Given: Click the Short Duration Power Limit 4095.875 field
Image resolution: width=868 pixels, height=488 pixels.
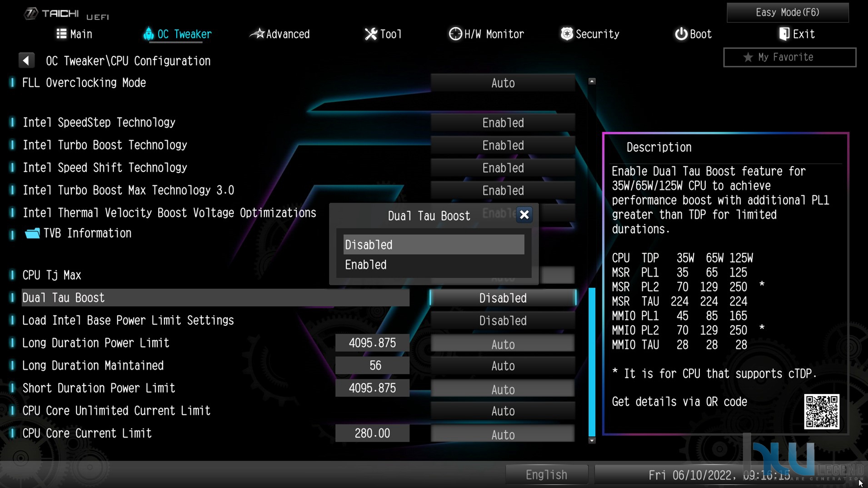Looking at the screenshot, I should point(372,388).
